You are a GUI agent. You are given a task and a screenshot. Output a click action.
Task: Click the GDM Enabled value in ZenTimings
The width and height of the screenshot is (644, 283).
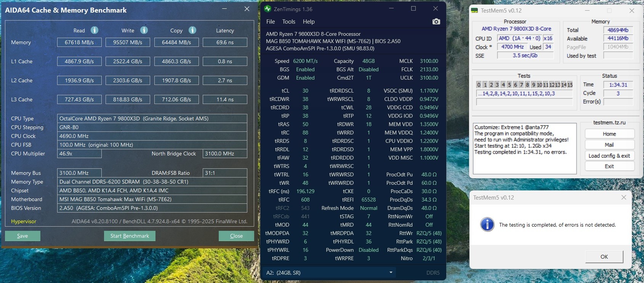point(305,78)
